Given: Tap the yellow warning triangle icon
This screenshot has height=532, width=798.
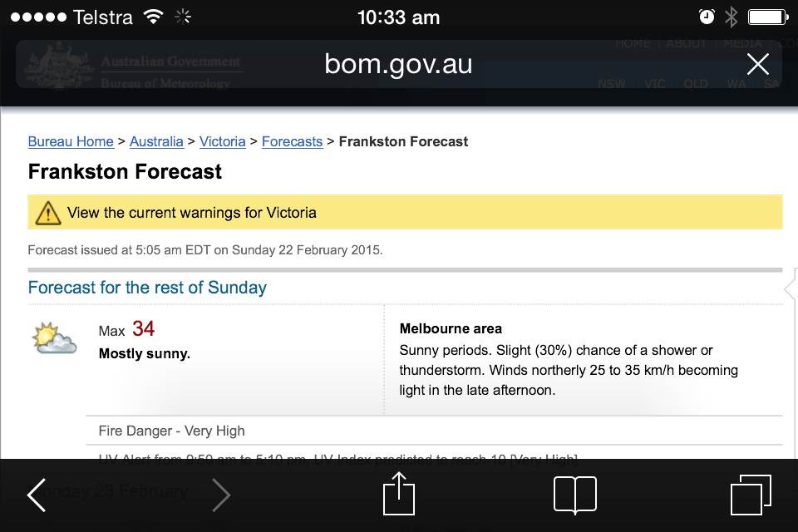Looking at the screenshot, I should point(48,213).
